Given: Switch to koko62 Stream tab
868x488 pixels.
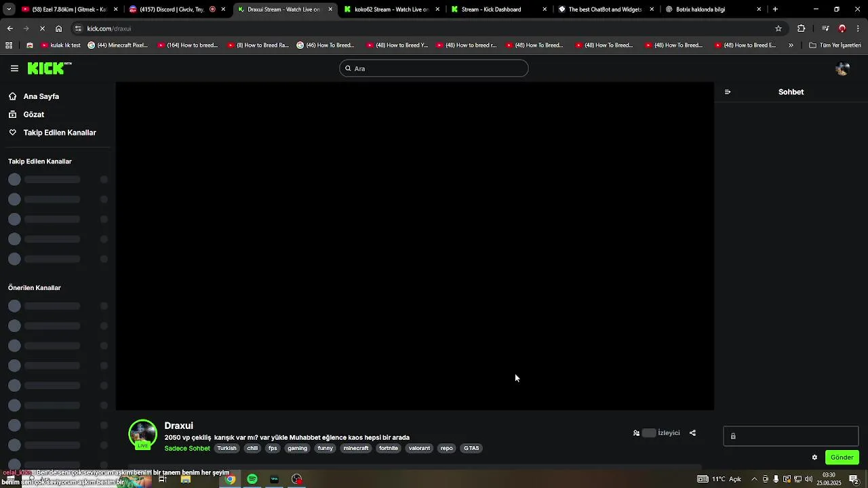Looking at the screenshot, I should (x=391, y=9).
